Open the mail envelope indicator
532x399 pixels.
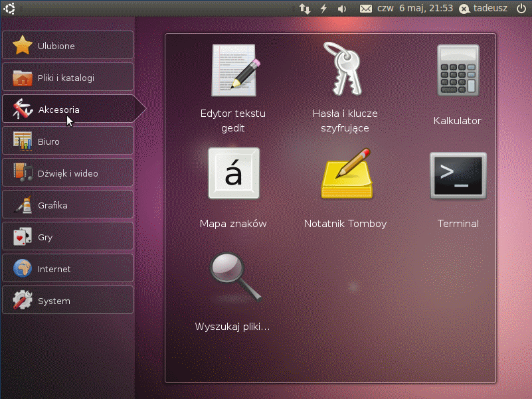[365, 9]
